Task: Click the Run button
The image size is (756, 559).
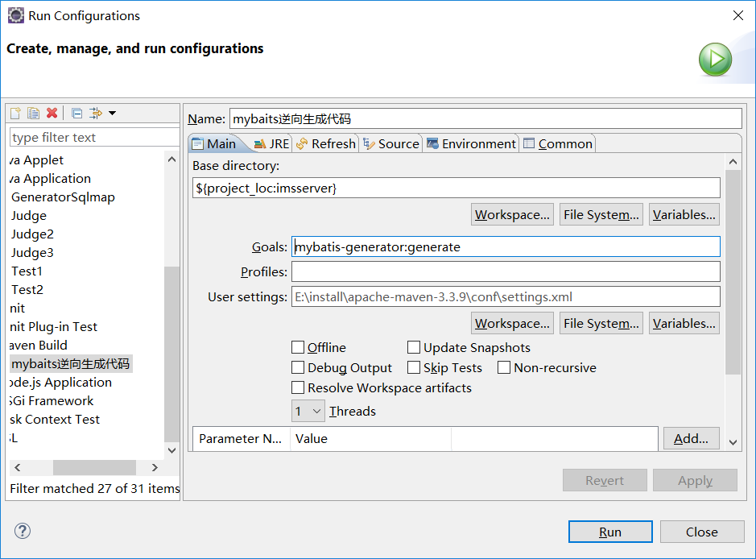Action: (609, 532)
